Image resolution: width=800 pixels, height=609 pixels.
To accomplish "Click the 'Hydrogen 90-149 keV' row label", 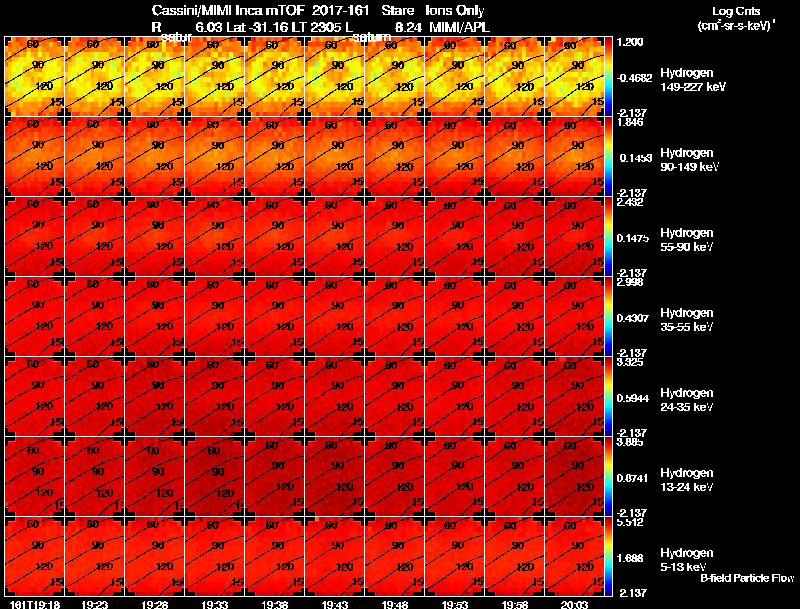I will pyautogui.click(x=690, y=160).
